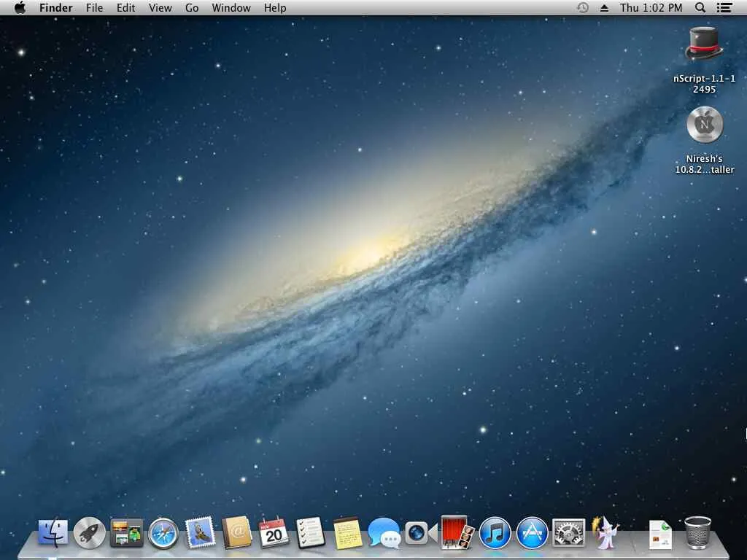Open the Apple menu
This screenshot has height=560, width=747.
20,7
